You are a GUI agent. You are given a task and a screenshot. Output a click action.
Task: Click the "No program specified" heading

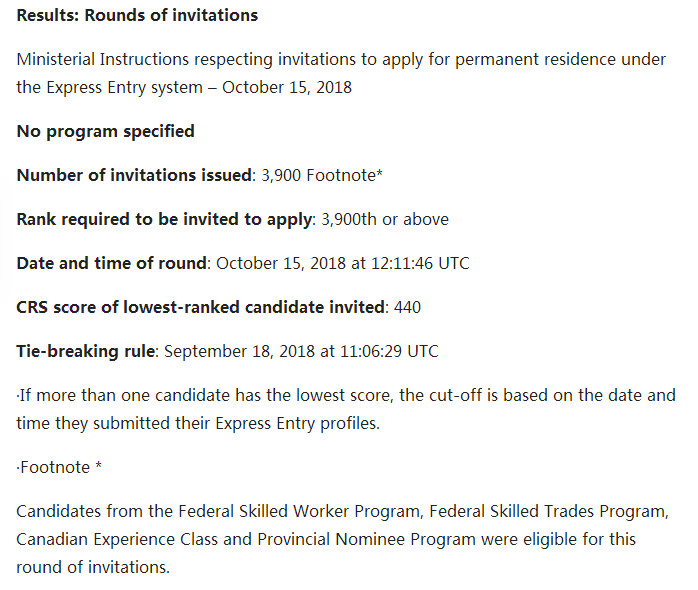point(105,131)
